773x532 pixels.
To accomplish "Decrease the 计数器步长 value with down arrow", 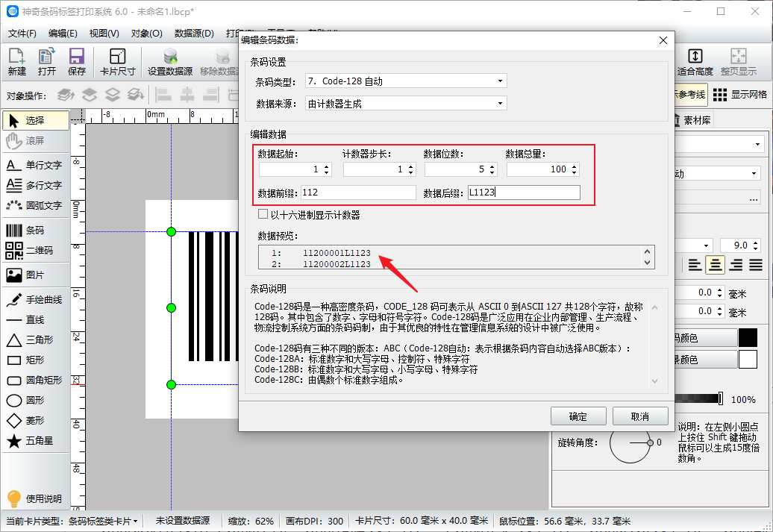I will click(x=410, y=172).
